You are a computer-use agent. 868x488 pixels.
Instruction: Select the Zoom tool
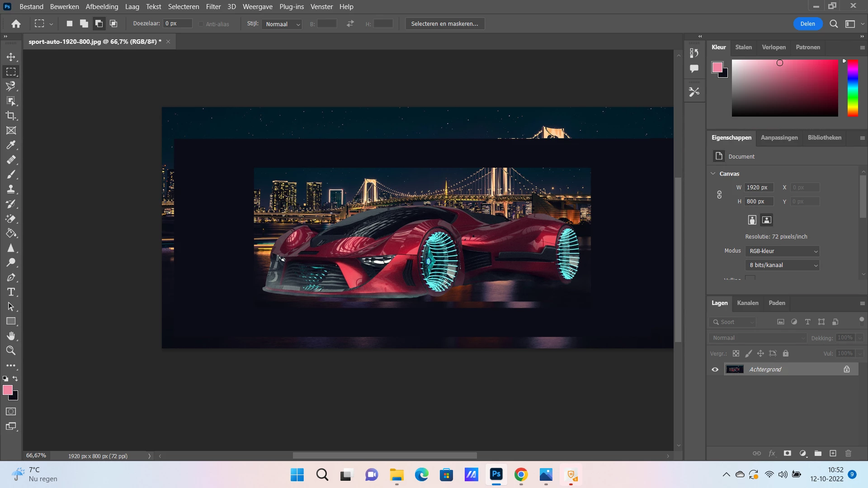(x=11, y=351)
